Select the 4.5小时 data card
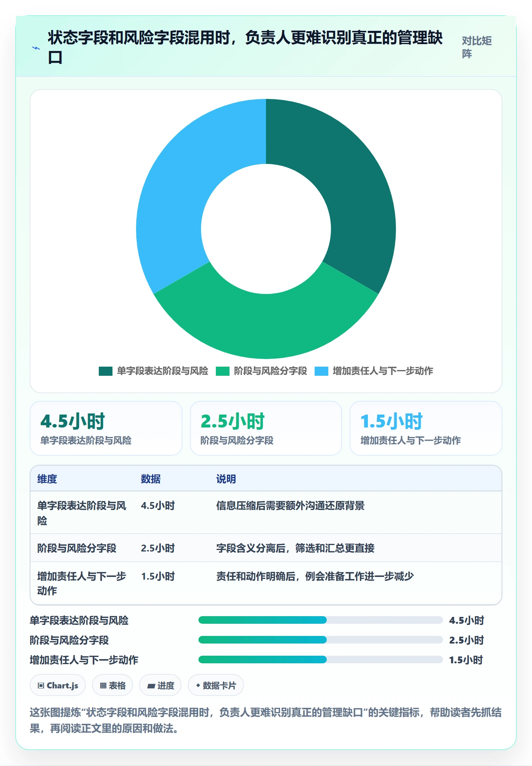This screenshot has height=766, width=532. click(106, 428)
